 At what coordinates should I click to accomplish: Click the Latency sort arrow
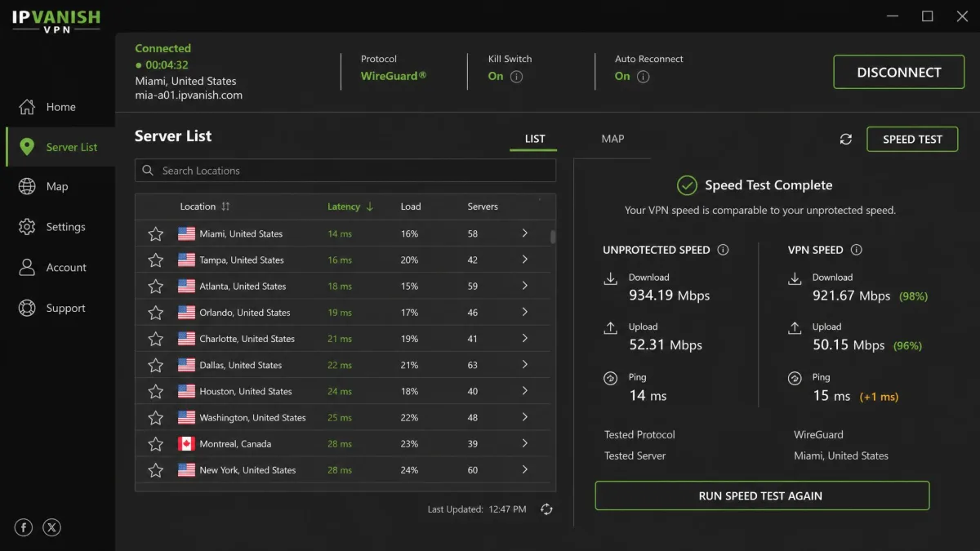click(x=370, y=207)
